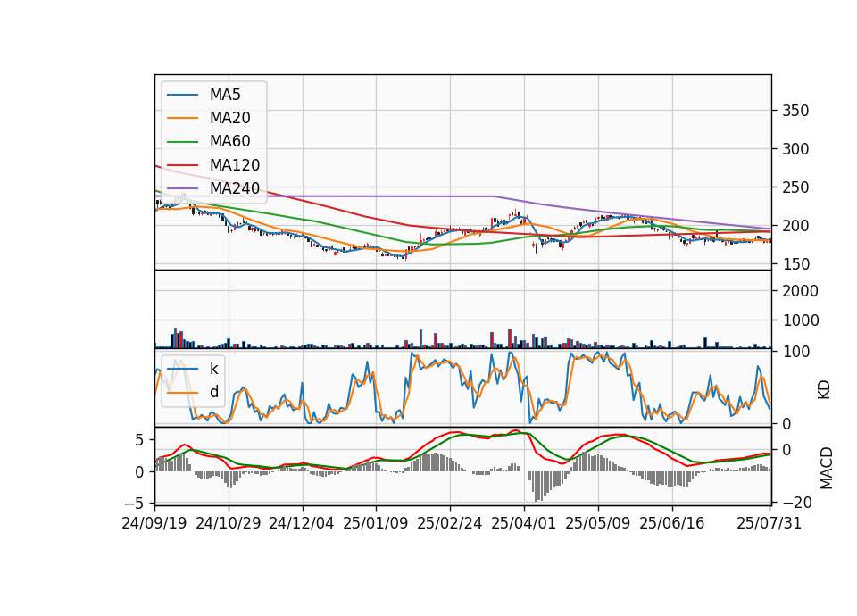
Task: Click the MACD axis title
Action: pyautogui.click(x=827, y=469)
